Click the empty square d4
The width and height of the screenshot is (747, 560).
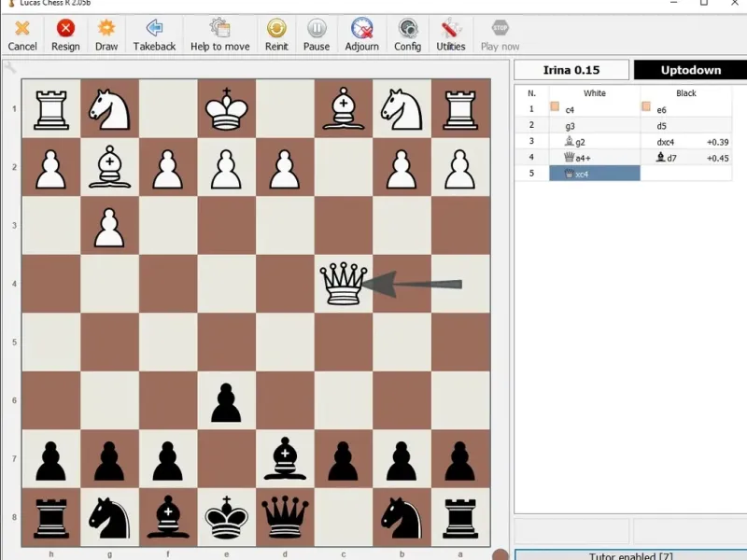tap(285, 284)
